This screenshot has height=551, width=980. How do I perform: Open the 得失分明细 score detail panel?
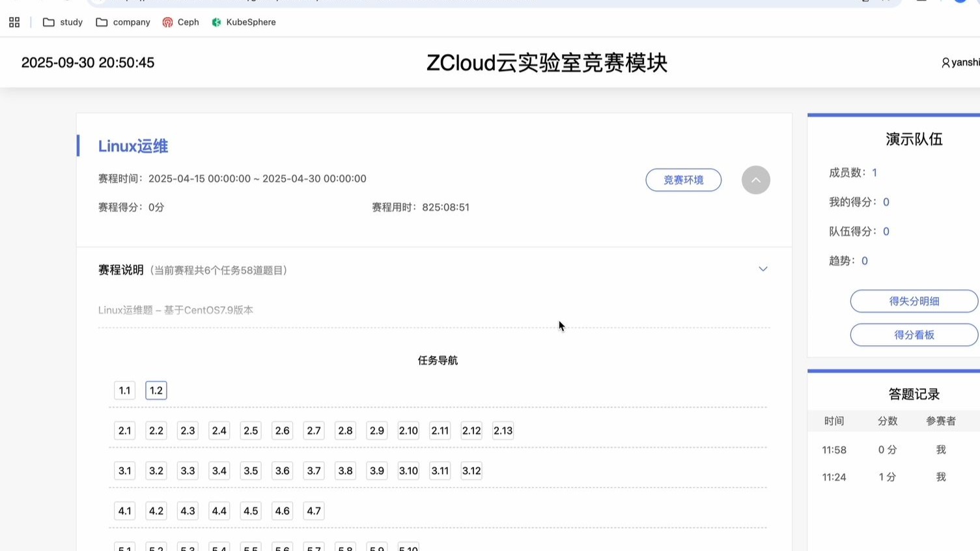tap(914, 301)
